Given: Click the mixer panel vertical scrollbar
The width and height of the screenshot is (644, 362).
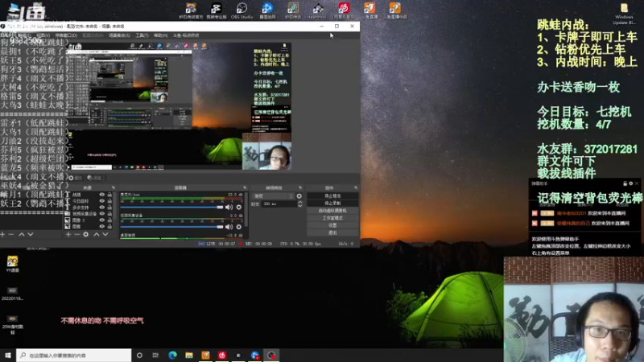Looking at the screenshot, I should [x=246, y=209].
